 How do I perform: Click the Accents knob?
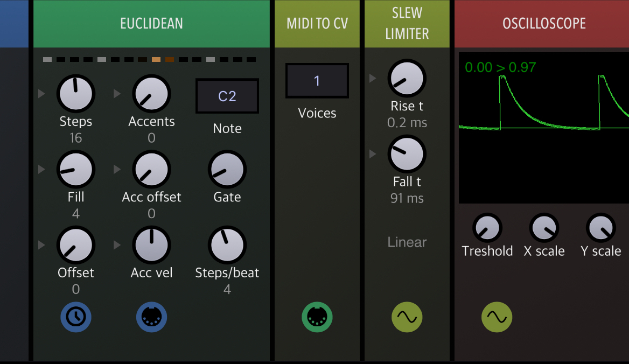152,93
